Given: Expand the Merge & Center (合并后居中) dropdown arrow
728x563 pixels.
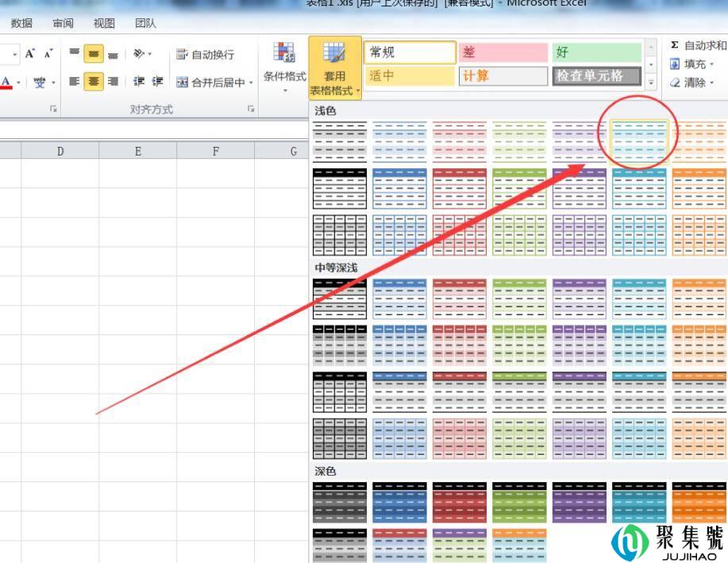Looking at the screenshot, I should [251, 83].
